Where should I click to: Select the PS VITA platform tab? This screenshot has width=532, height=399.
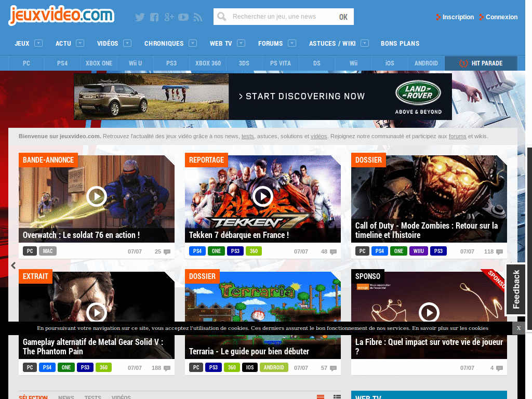tap(281, 63)
